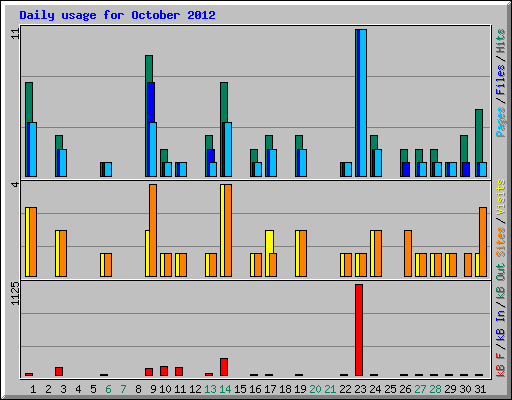The image size is (512, 400).
Task: Click the 'Pages' legend label
Action: pyautogui.click(x=501, y=122)
